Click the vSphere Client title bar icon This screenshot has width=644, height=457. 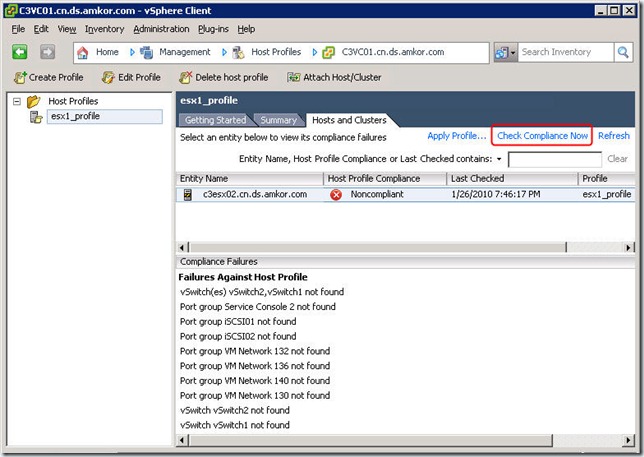coord(11,10)
